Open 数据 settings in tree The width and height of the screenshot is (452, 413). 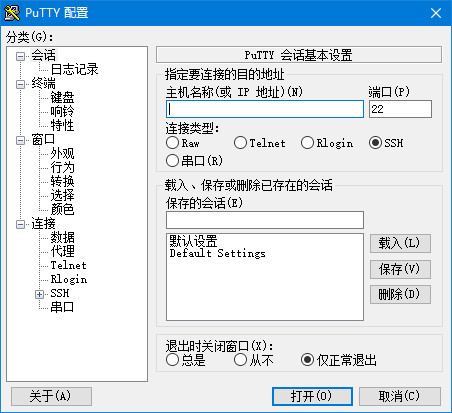tap(62, 237)
